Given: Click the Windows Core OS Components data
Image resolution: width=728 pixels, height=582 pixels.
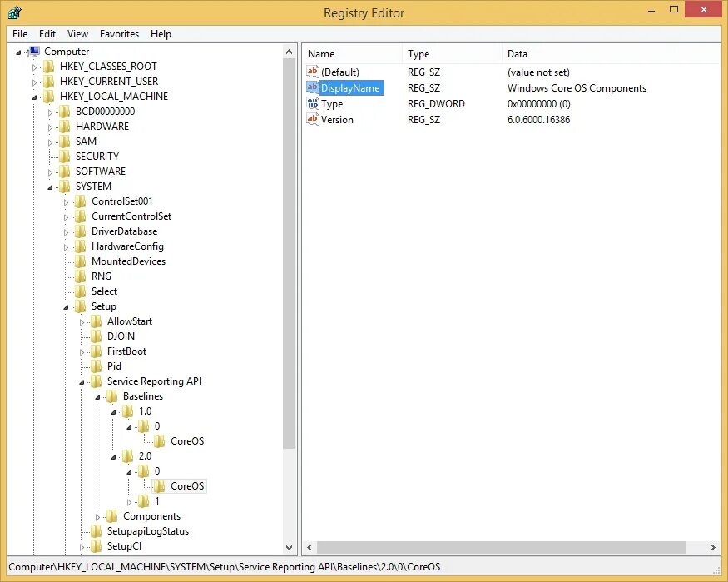Looking at the screenshot, I should 577,88.
